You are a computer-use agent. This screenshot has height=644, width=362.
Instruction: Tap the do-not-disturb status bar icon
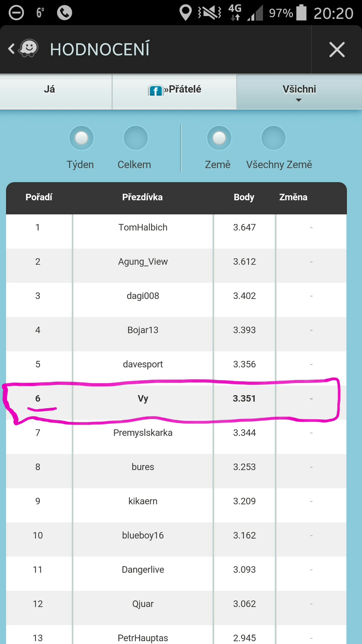(x=16, y=13)
